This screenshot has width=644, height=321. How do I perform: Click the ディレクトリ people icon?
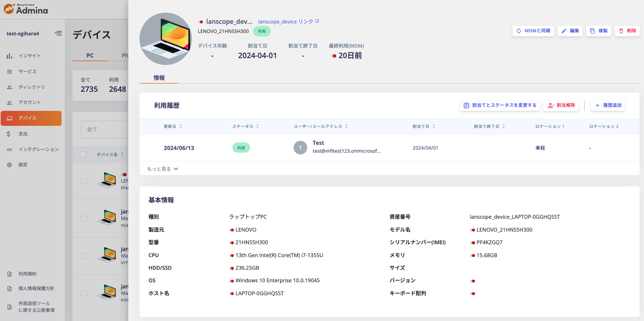(x=9, y=87)
